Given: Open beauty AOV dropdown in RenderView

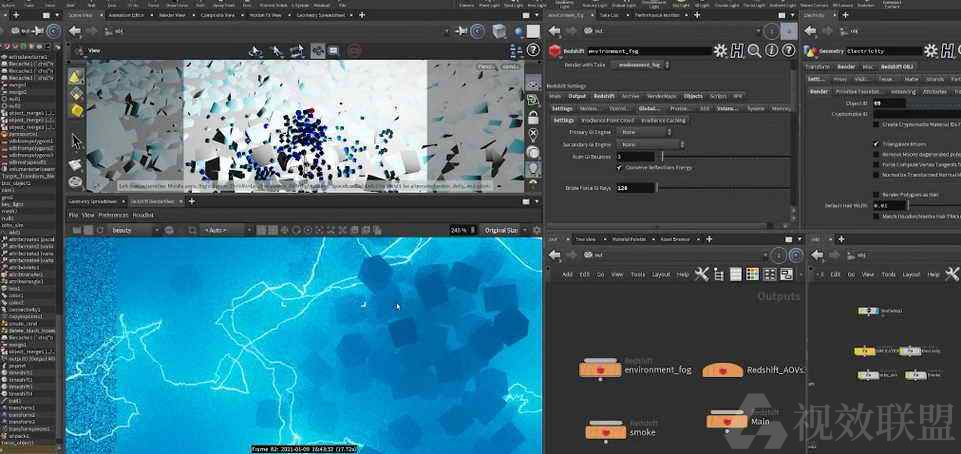Looking at the screenshot, I should pos(134,230).
